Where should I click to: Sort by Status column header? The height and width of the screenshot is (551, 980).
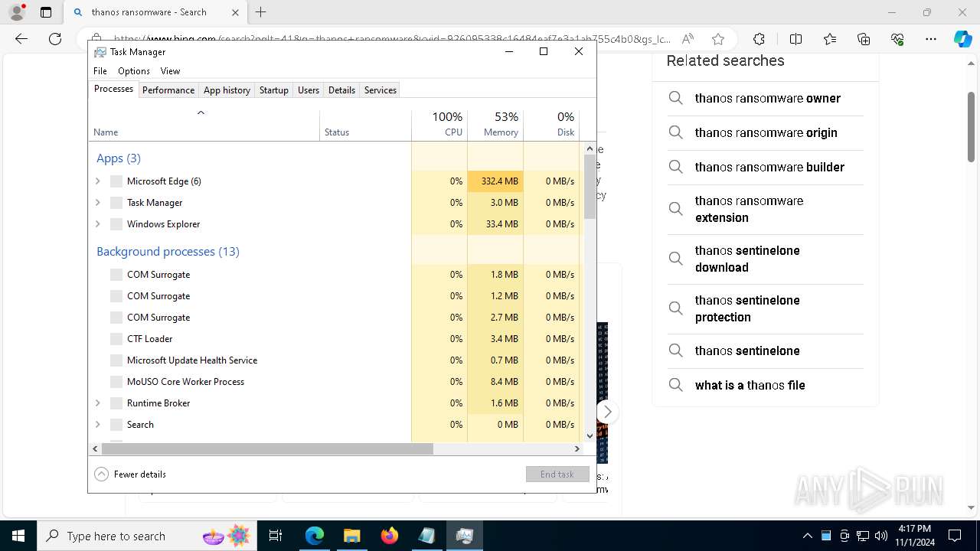365,126
